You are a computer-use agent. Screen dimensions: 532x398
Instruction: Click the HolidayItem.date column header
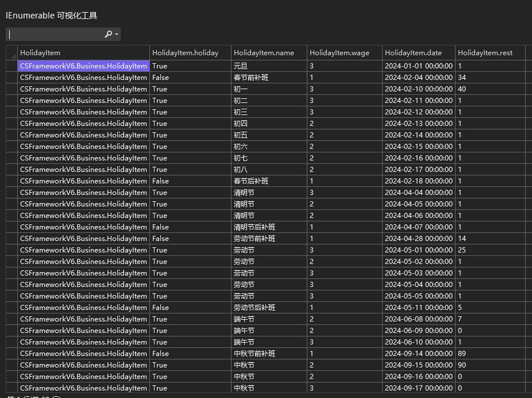[418, 53]
